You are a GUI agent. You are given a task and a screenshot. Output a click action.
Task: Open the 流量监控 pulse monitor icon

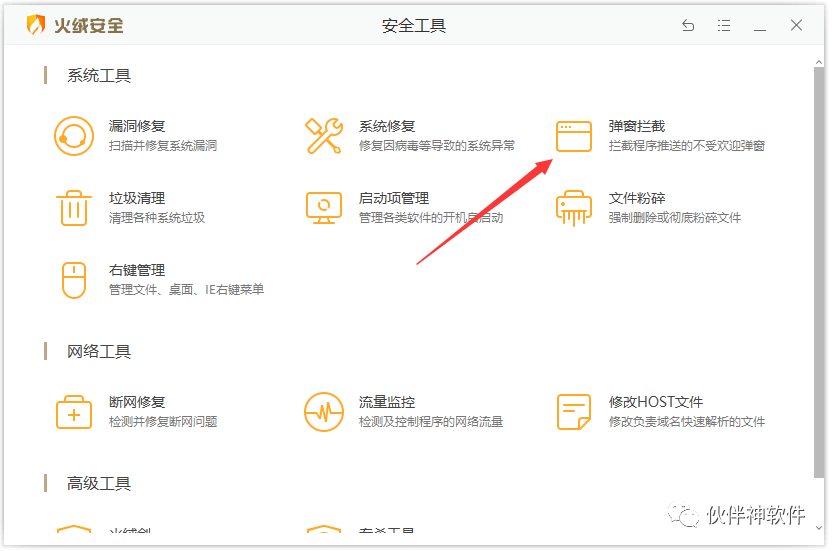(324, 412)
